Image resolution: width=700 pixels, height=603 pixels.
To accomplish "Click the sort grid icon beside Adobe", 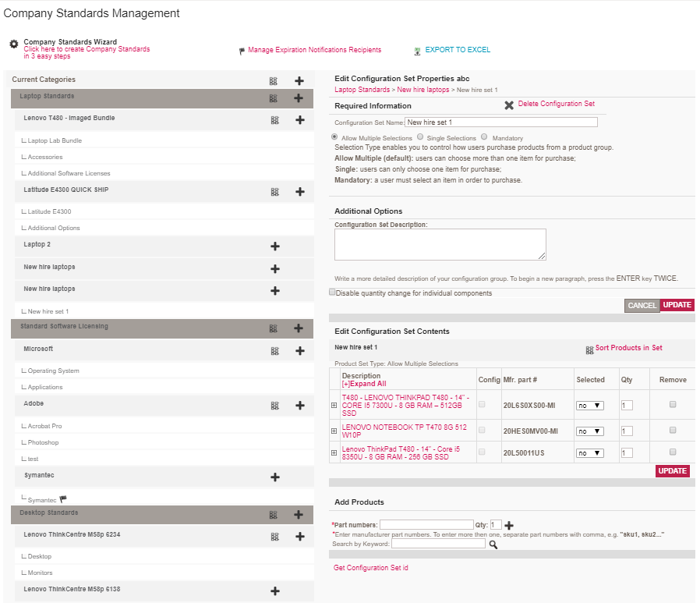I will point(274,406).
